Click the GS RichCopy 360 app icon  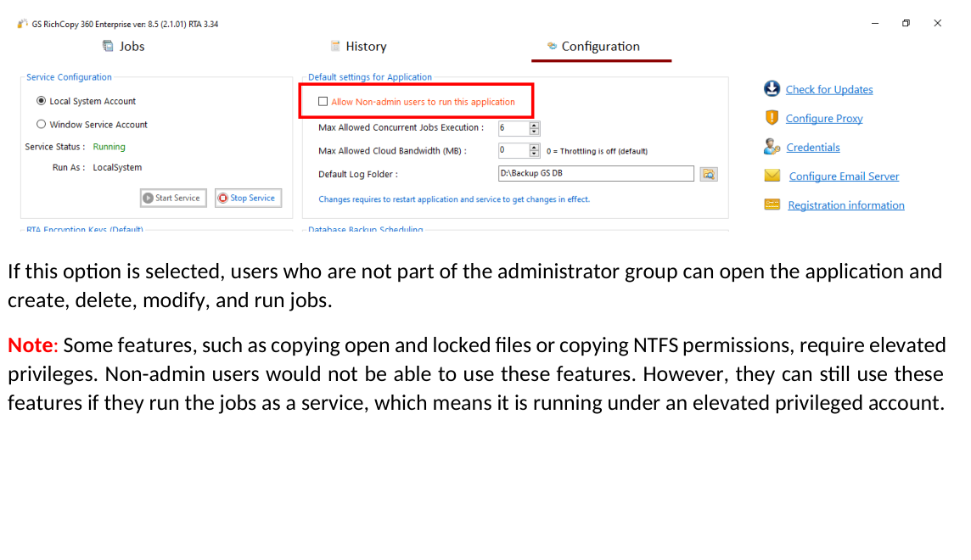22,24
